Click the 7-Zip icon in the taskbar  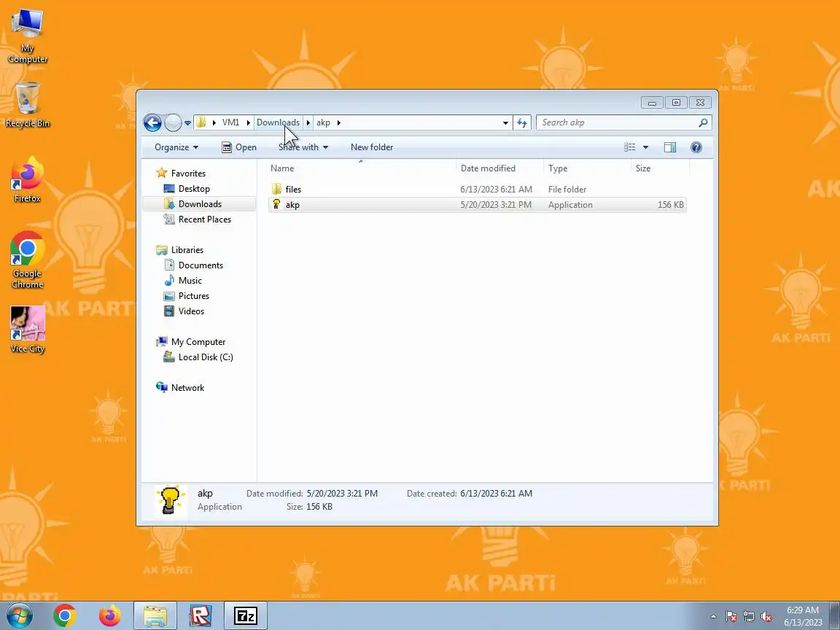coord(246,616)
